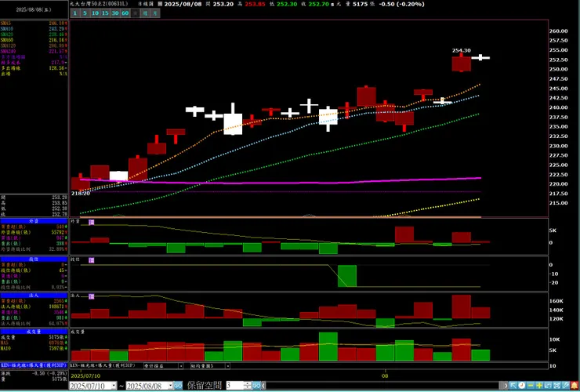Click the SMA5 legend row

coord(34,24)
